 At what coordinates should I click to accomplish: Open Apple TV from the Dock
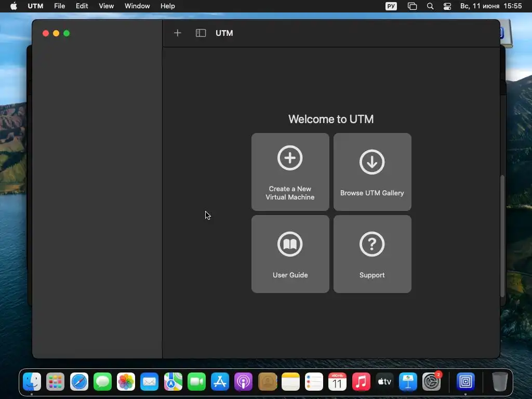(x=384, y=381)
